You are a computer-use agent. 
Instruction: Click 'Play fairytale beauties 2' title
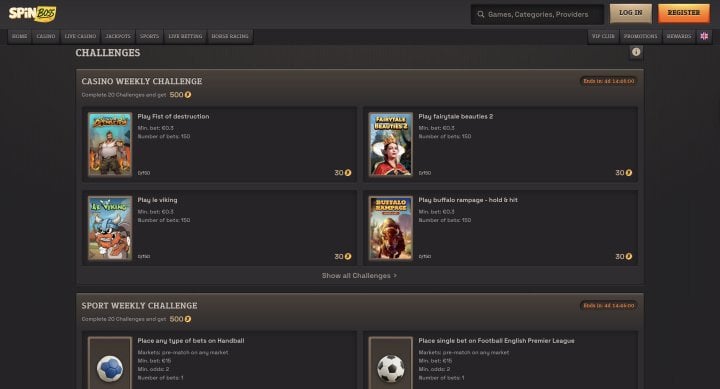point(456,117)
